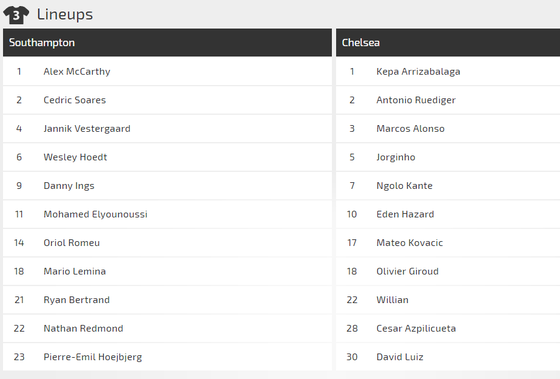The height and width of the screenshot is (379, 560).
Task: Select Willian from Chelsea list
Action: click(392, 300)
